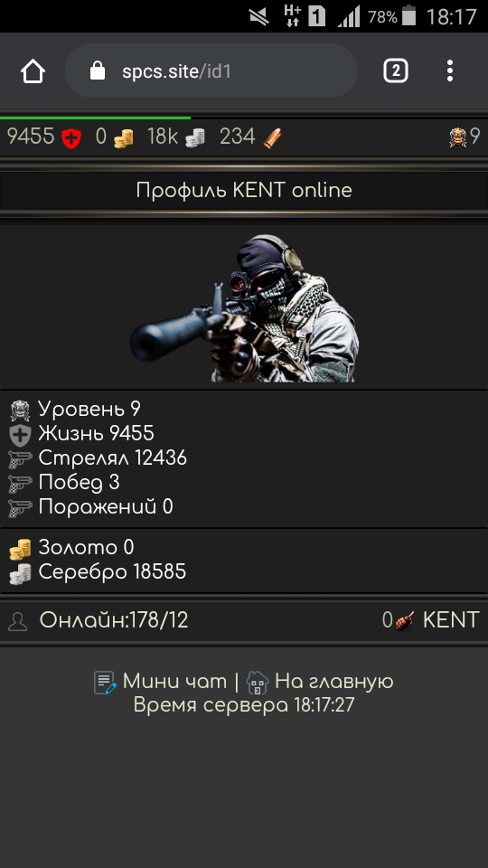The image size is (488, 868).
Task: Click the Уровень 9 level icon
Action: click(x=20, y=410)
